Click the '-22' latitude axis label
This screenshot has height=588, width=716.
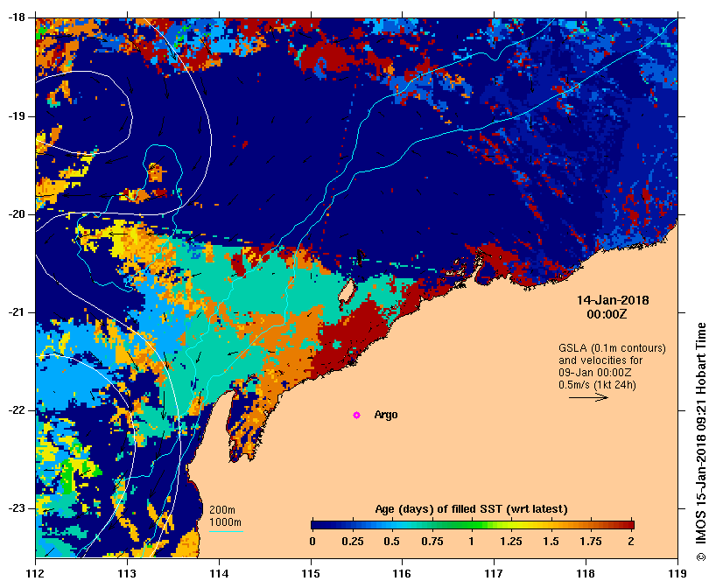[x=15, y=410]
